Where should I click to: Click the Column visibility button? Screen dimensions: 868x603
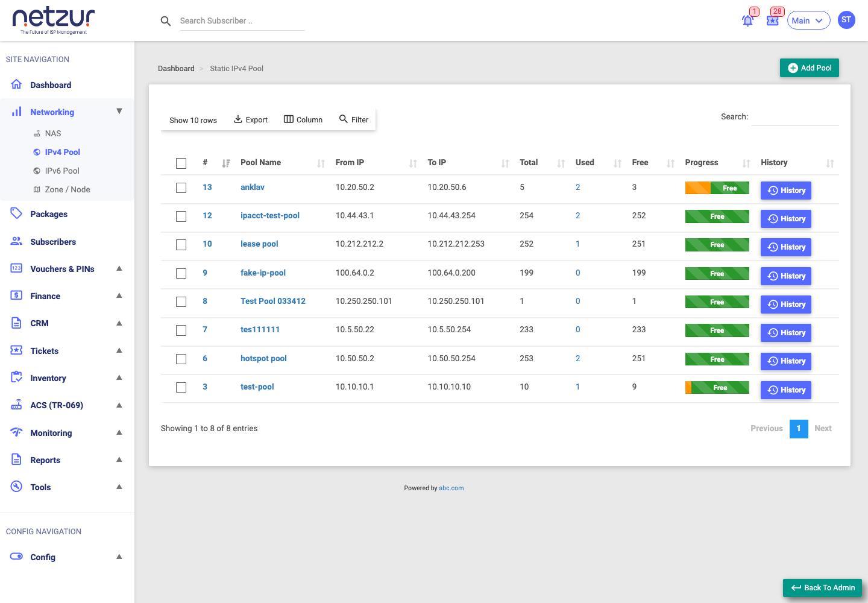(303, 119)
